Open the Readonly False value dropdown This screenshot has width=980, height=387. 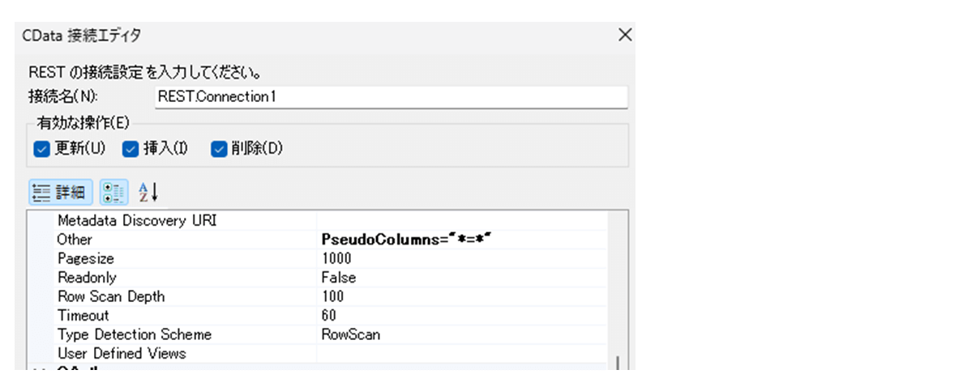(462, 278)
